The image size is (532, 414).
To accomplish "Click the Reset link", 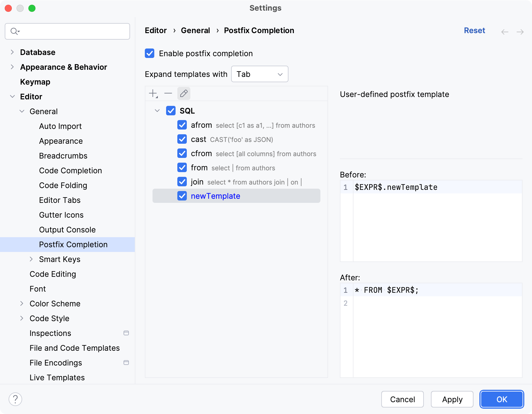I will click(x=474, y=30).
